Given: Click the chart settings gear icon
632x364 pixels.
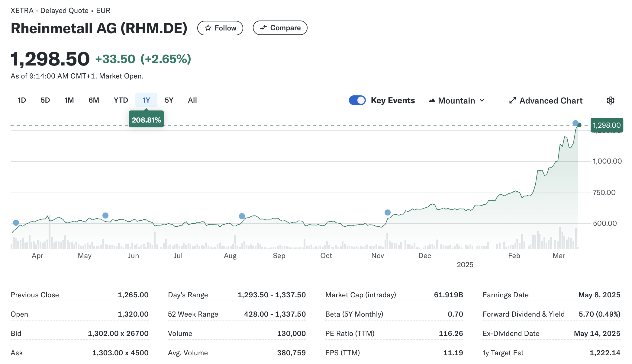Looking at the screenshot, I should click(x=610, y=101).
